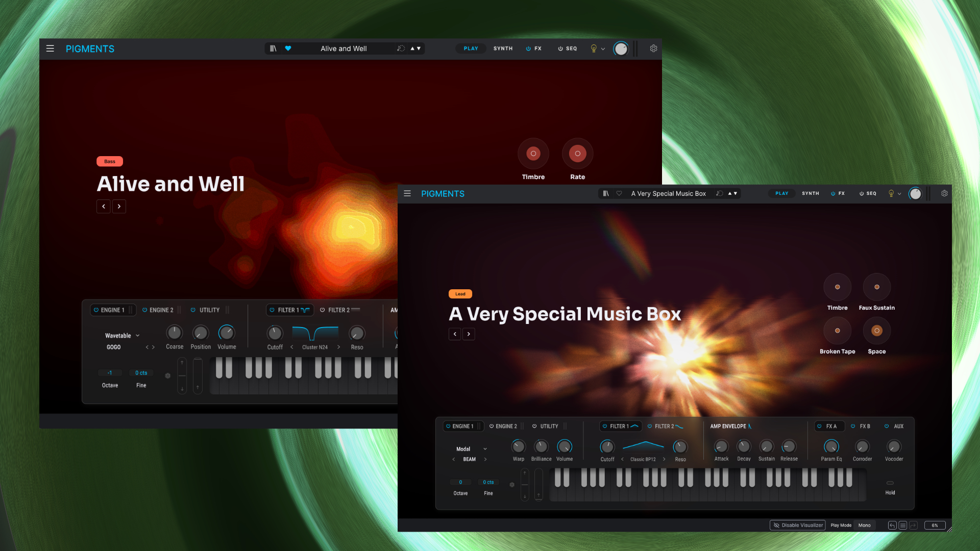This screenshot has width=980, height=551.
Task: Turn the Timbre macro knob
Action: click(x=838, y=287)
